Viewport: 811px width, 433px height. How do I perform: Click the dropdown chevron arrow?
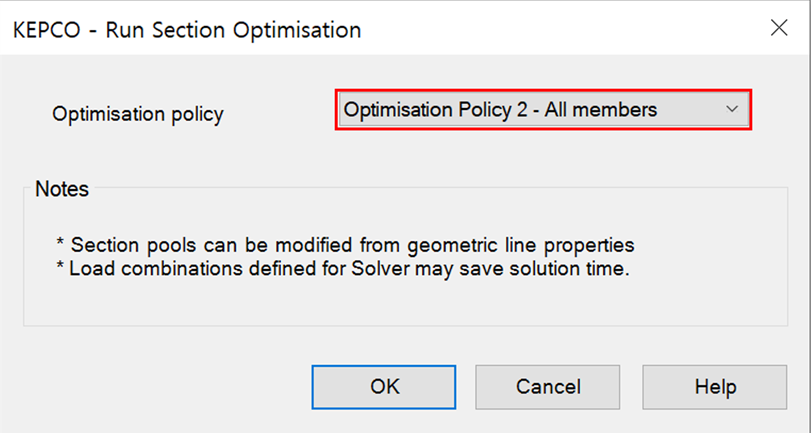tap(731, 110)
